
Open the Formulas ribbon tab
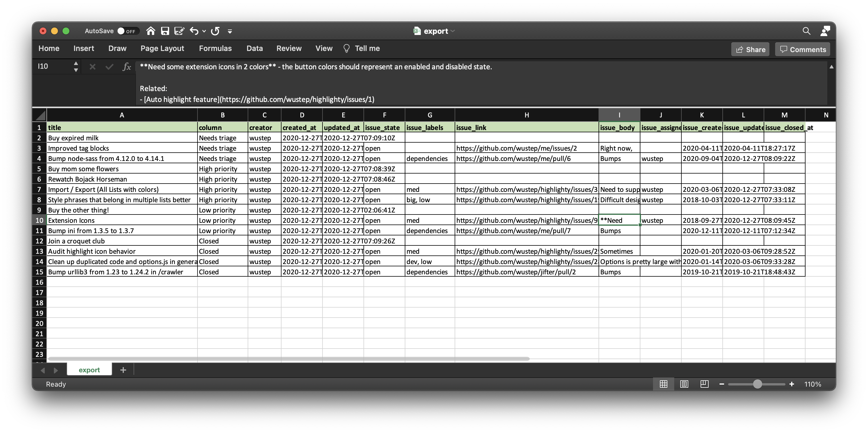tap(215, 48)
